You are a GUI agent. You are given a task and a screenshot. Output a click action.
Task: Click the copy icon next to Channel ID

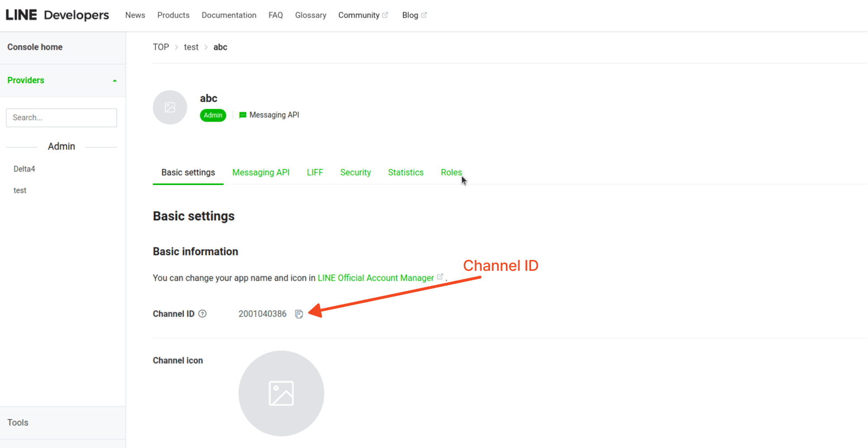click(299, 314)
